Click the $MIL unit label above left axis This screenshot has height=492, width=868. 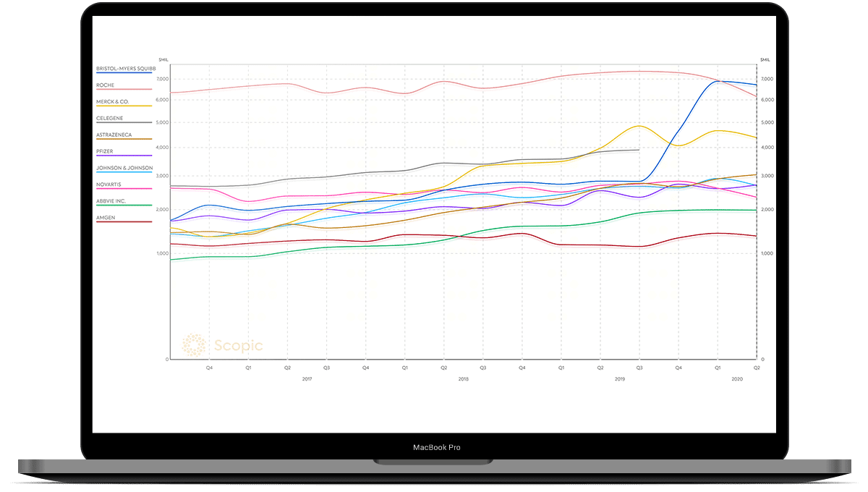point(163,59)
